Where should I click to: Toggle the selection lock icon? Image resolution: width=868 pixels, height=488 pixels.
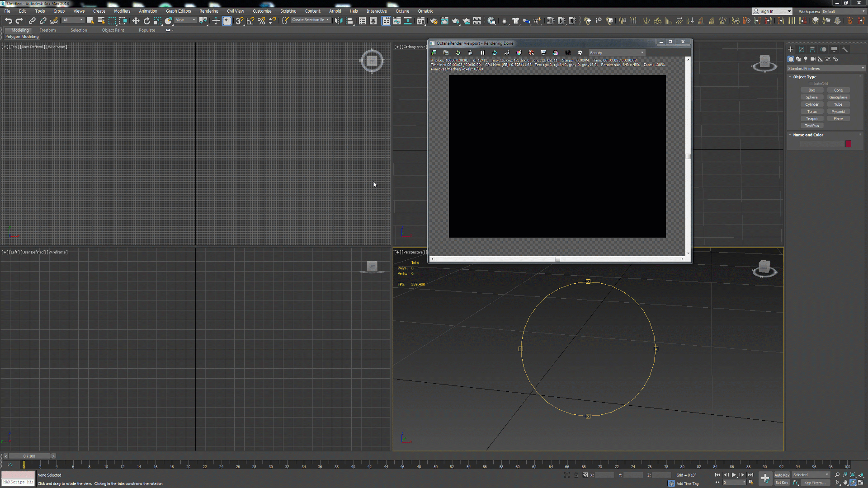click(x=576, y=475)
